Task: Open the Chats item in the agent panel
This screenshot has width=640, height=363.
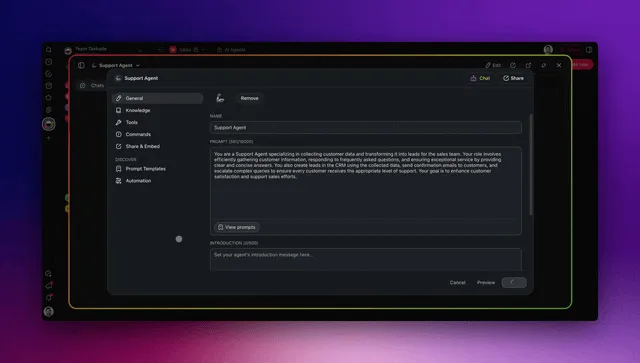Action: point(93,85)
